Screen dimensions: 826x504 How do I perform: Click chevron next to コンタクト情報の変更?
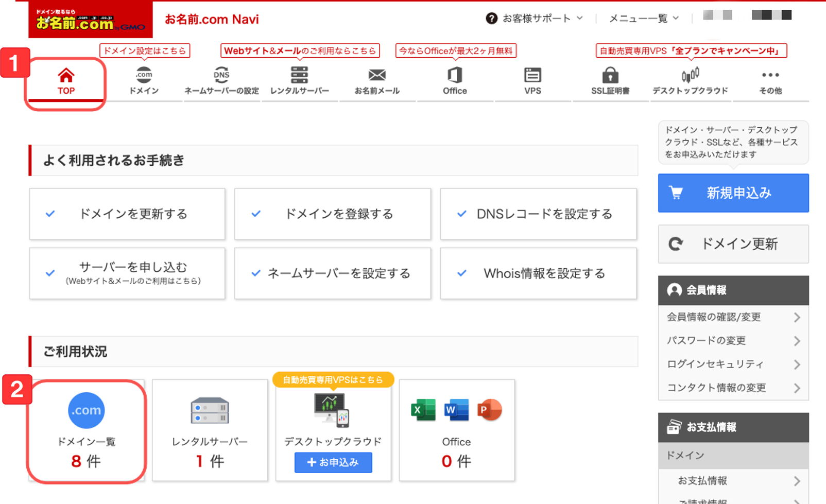click(797, 388)
